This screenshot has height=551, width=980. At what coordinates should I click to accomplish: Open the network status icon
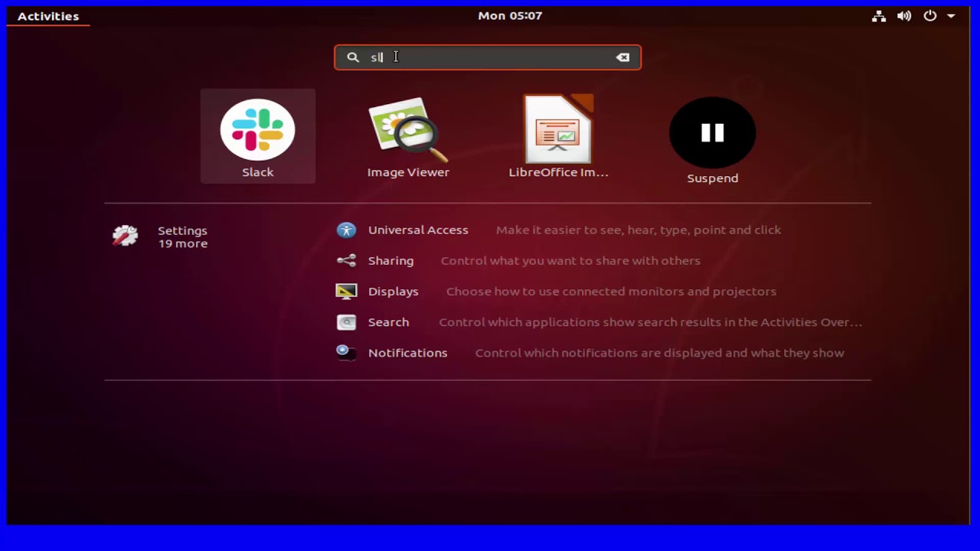(x=879, y=15)
